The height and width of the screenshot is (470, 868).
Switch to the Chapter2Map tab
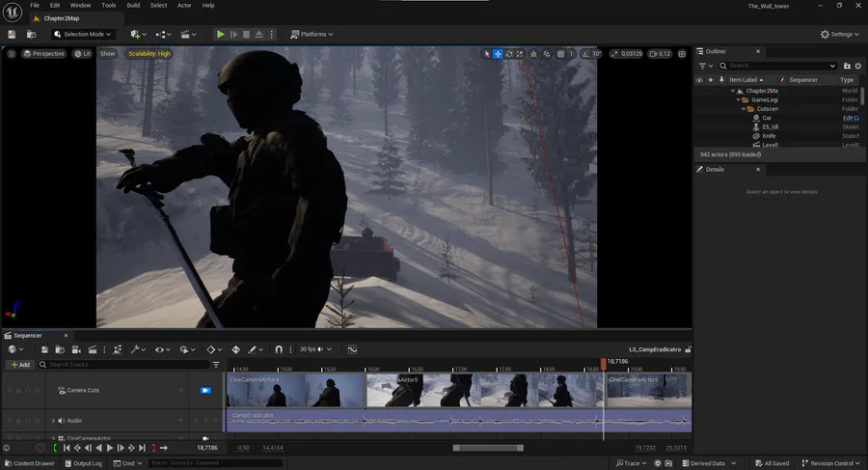[62, 18]
